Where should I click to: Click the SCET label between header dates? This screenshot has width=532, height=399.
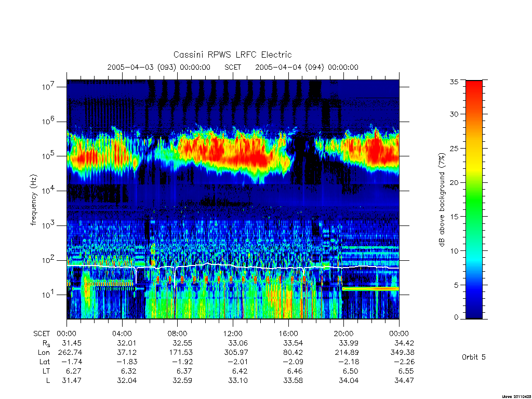pos(233,67)
